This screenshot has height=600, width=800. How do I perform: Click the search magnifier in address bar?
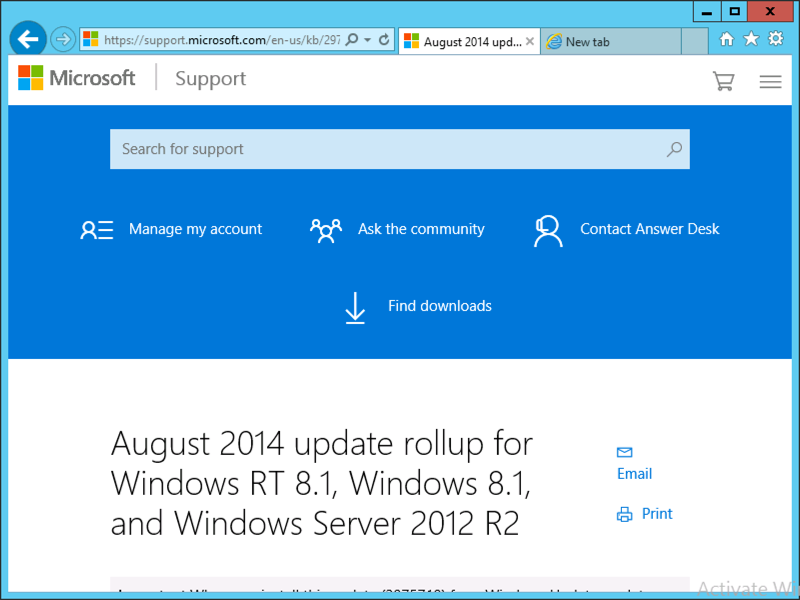[x=352, y=39]
